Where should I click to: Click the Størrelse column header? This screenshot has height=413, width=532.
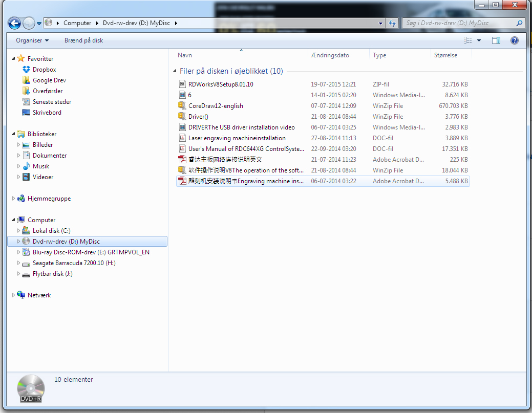445,55
